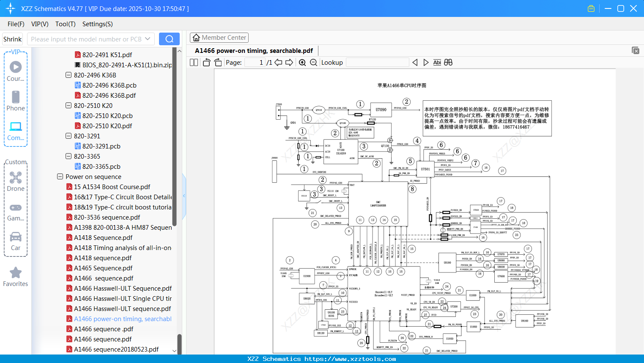The image size is (644, 363).
Task: Zoom in on the schematic
Action: (302, 63)
